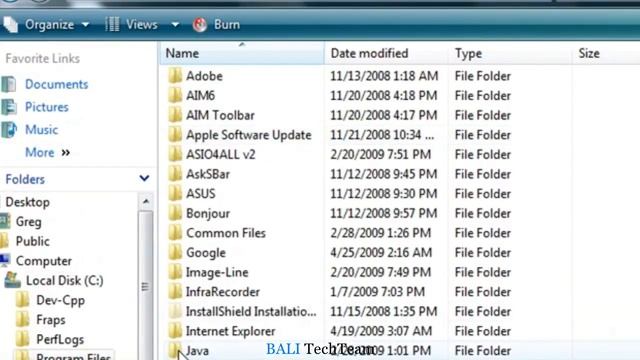
Task: Click the Internet Explorer folder icon
Action: pos(175,331)
